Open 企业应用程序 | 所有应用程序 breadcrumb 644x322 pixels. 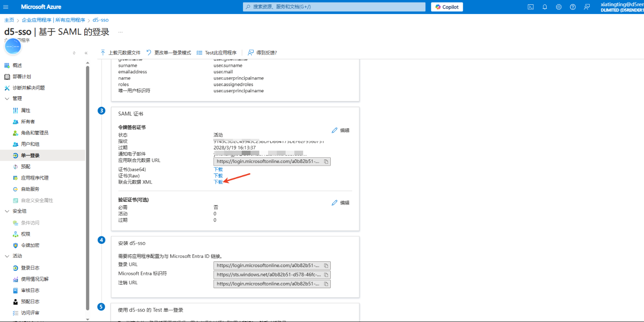click(54, 20)
